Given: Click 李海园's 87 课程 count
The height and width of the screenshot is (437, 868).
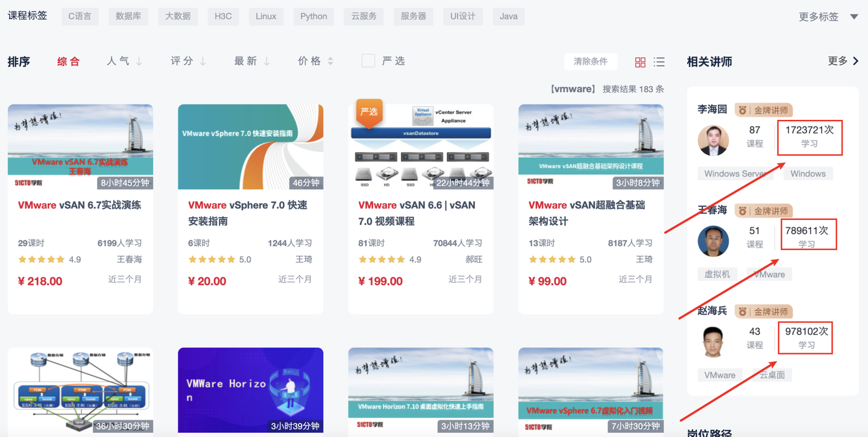Looking at the screenshot, I should [x=755, y=137].
